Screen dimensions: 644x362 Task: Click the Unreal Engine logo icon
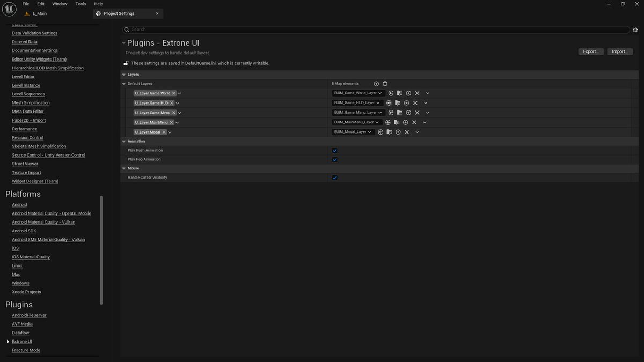click(x=10, y=9)
